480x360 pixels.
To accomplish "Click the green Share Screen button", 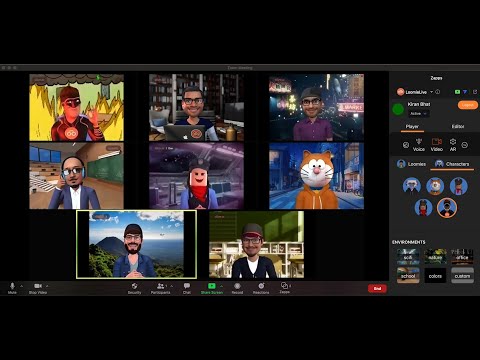I will [212, 288].
